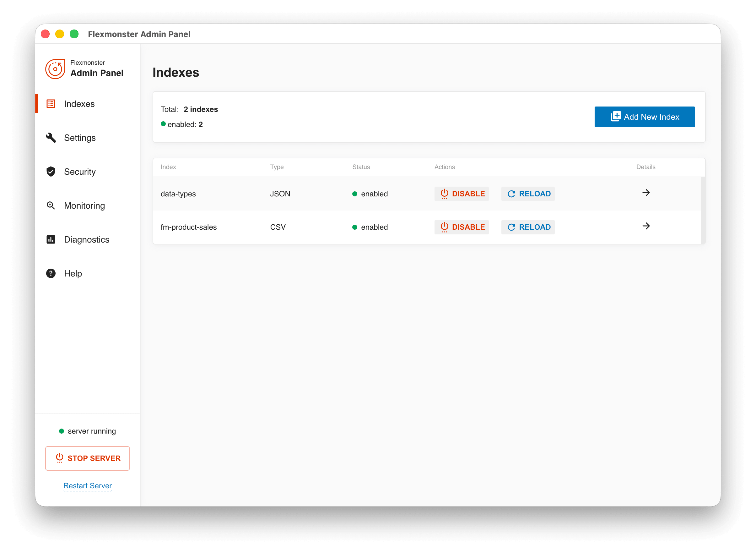The height and width of the screenshot is (553, 756).
Task: Go to Settings in the sidebar
Action: point(88,138)
